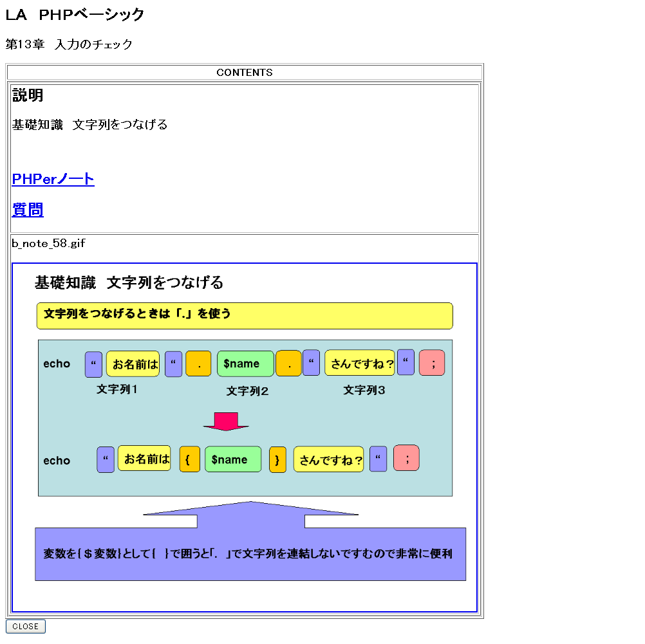Click the first orange dot block after お名前は
645x644 pixels.
198,364
